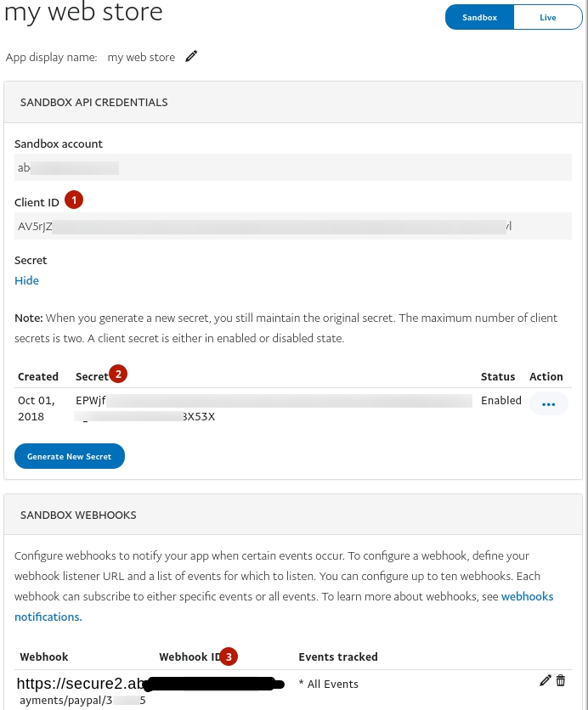Click the Secret column header

click(x=92, y=376)
